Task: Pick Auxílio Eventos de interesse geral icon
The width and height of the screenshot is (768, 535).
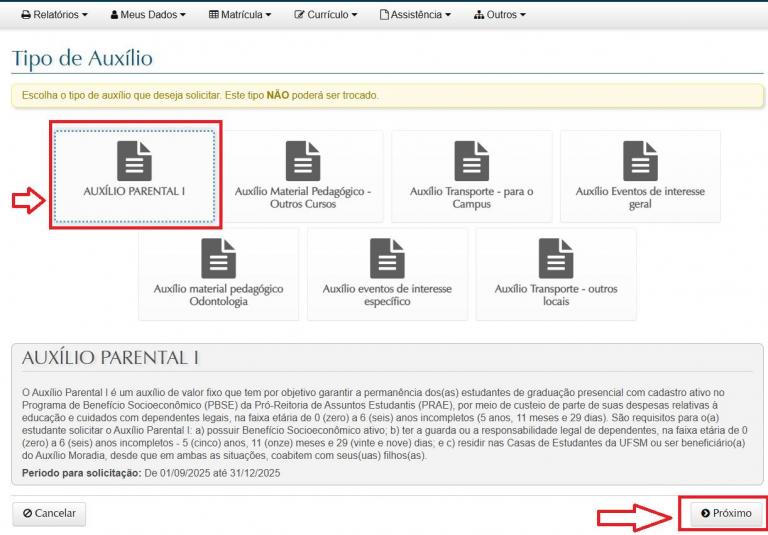Action: click(x=640, y=161)
